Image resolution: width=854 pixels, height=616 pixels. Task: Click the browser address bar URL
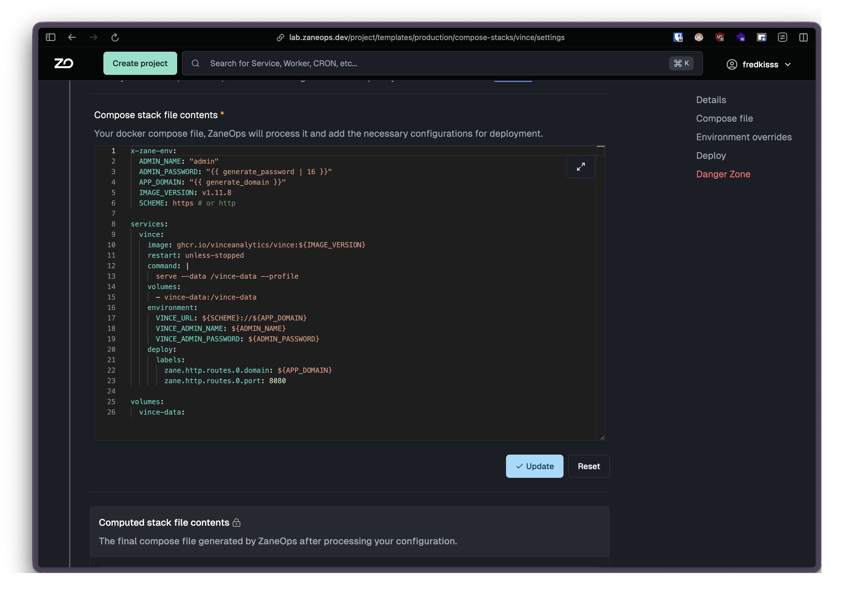tap(427, 37)
